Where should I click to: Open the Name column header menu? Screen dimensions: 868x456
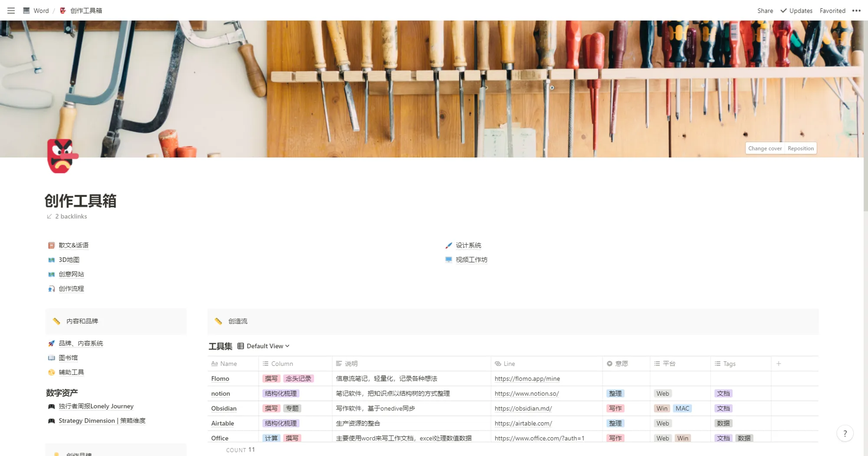point(233,364)
